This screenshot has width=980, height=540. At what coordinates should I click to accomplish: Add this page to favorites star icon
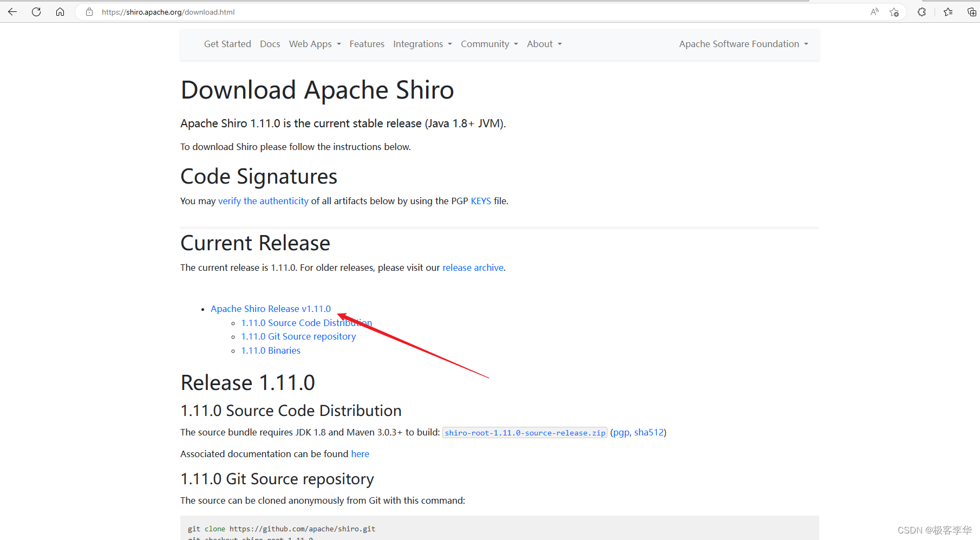[x=894, y=12]
